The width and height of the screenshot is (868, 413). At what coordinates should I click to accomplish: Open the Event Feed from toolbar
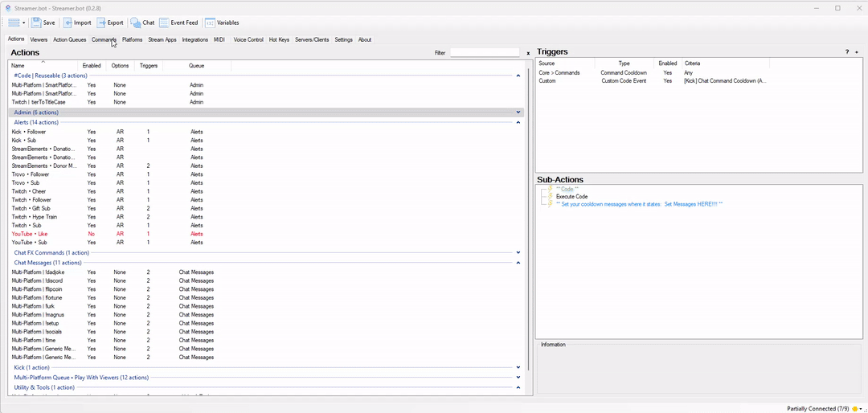tap(178, 22)
